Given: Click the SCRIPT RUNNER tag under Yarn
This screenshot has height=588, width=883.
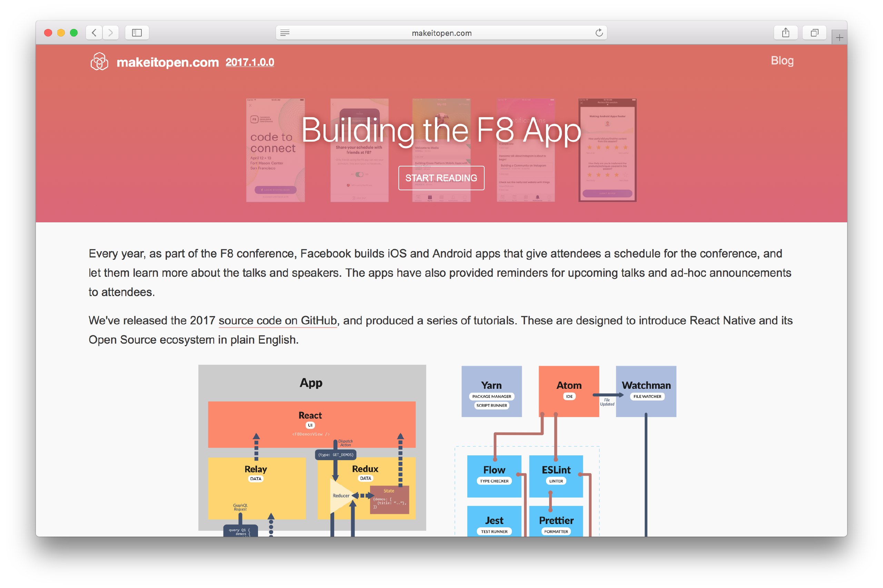Looking at the screenshot, I should 491,405.
